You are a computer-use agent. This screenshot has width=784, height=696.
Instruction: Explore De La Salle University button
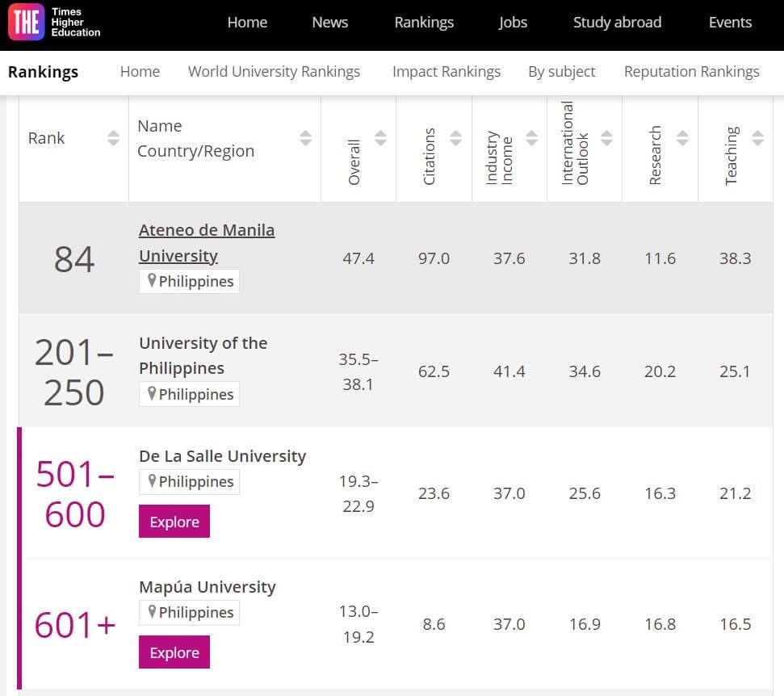coord(174,522)
